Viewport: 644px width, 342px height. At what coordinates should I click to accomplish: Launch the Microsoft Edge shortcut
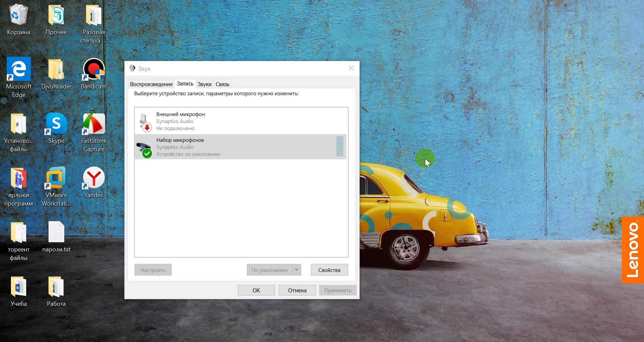18,69
